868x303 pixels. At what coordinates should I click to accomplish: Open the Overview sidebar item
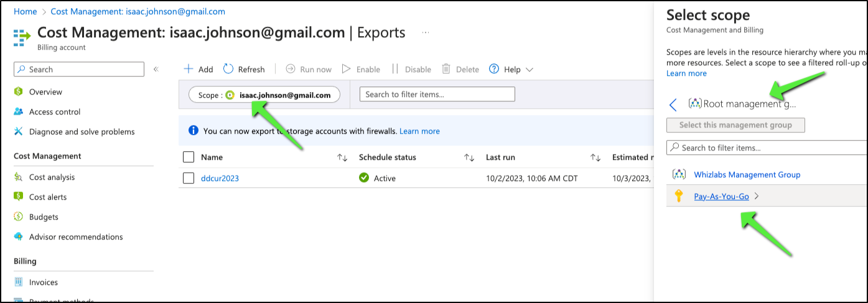coord(45,92)
